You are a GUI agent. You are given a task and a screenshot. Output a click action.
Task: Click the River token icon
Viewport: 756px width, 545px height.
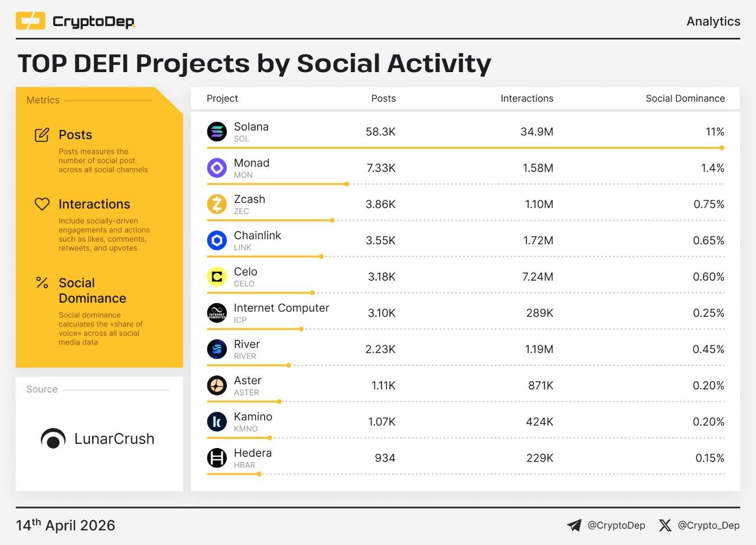tap(217, 349)
